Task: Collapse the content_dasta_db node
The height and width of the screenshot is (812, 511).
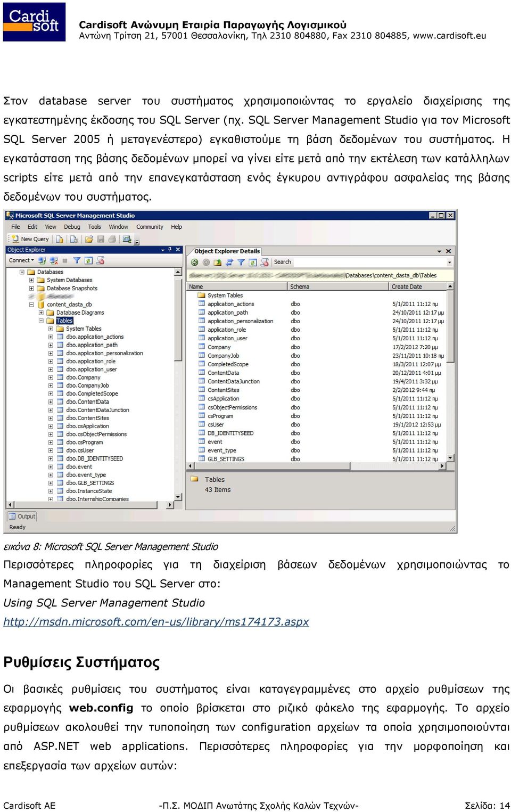Action: [x=31, y=305]
